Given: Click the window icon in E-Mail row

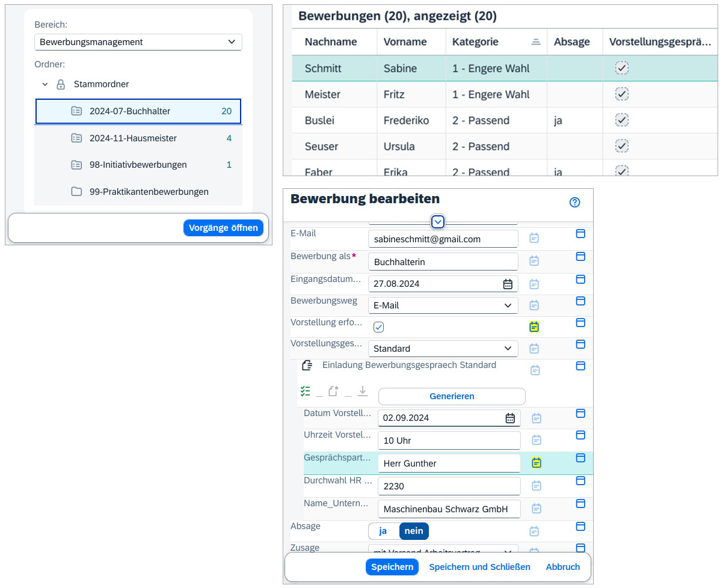Looking at the screenshot, I should coord(580,234).
